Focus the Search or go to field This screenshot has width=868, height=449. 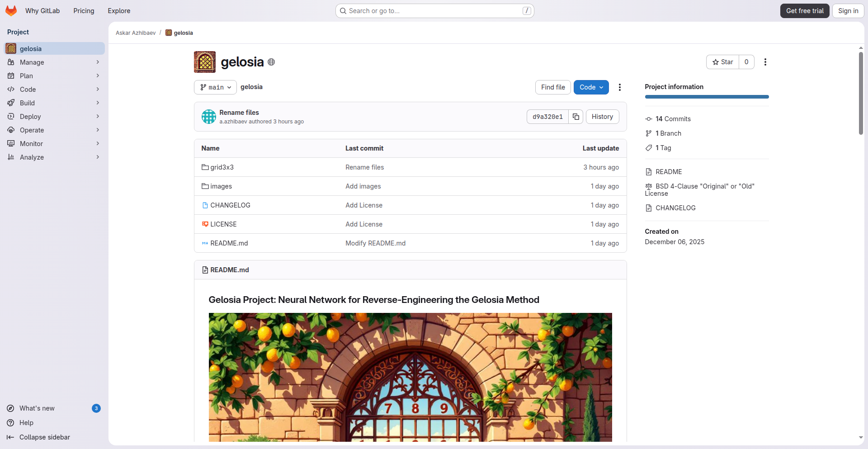[x=434, y=11]
